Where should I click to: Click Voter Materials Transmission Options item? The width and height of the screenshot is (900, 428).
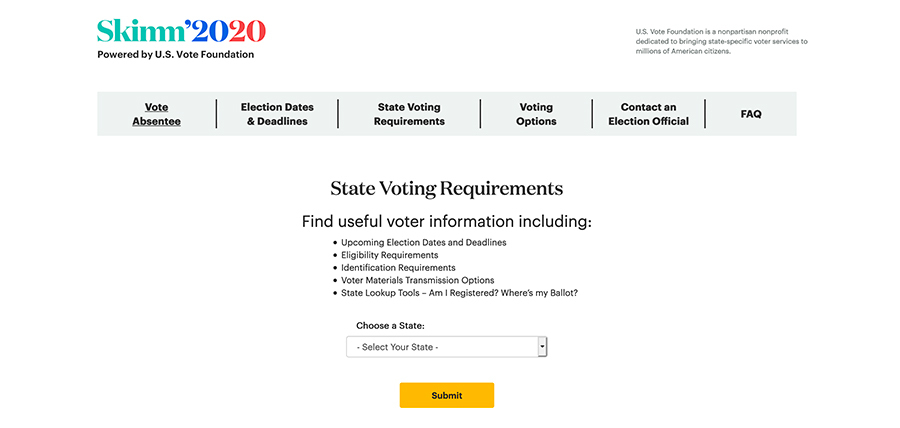point(418,281)
